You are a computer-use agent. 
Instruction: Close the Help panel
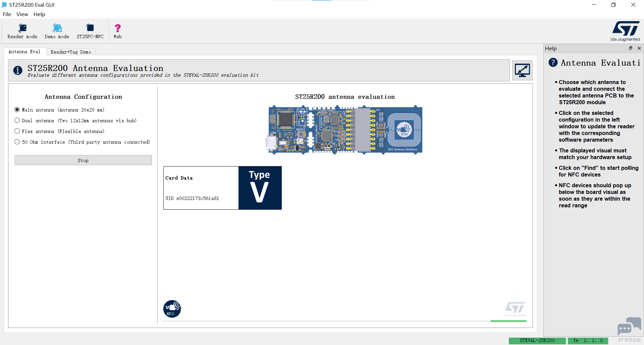click(639, 48)
